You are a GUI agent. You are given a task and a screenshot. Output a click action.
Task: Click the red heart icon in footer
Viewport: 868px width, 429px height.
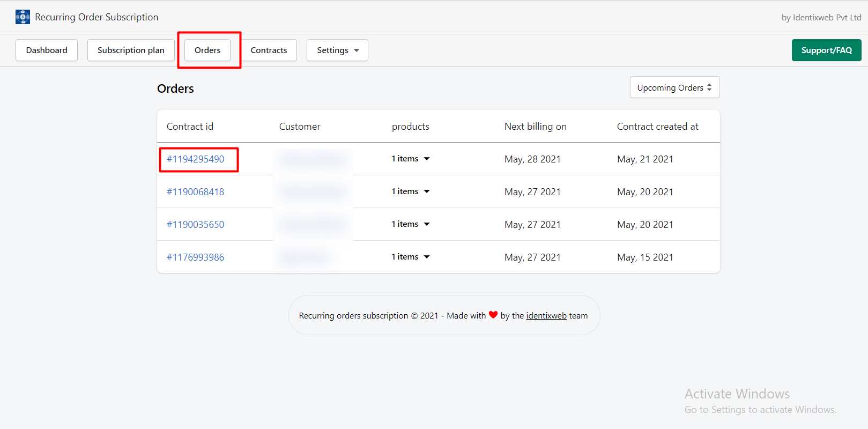tap(493, 315)
